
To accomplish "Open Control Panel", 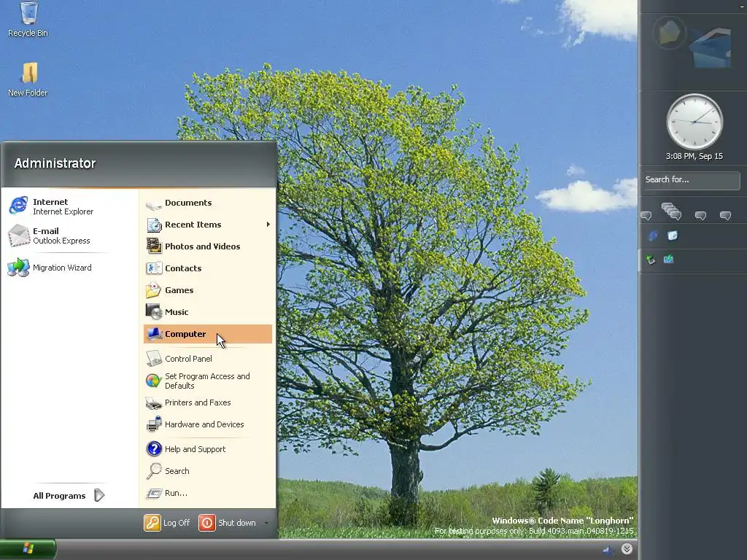I will 179,359.
